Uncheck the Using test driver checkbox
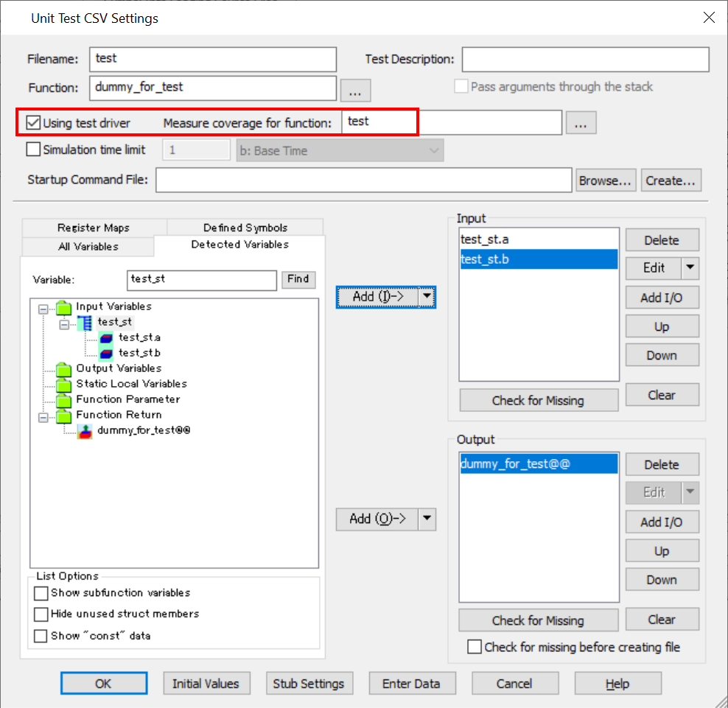Viewport: 728px width, 708px height. click(x=33, y=122)
